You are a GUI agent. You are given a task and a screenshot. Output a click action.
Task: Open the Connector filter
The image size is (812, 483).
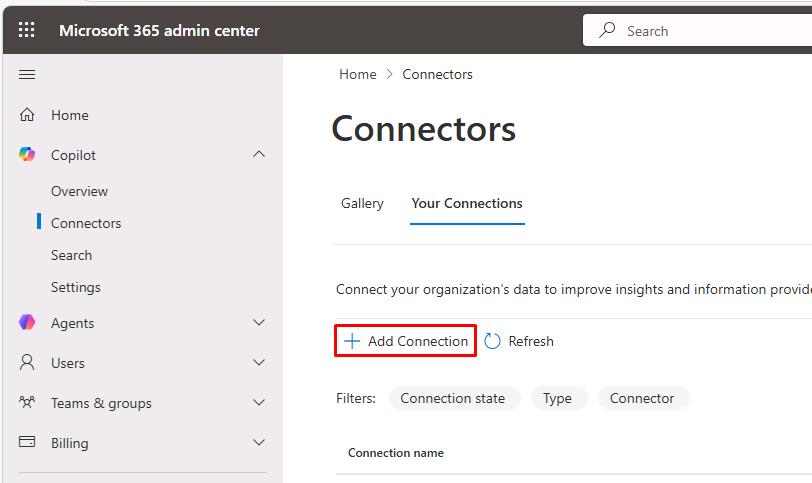[x=643, y=398]
